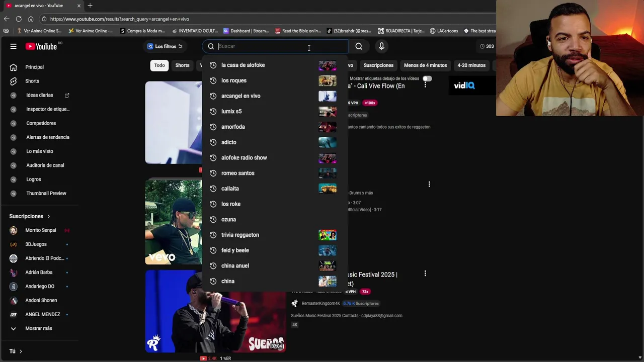This screenshot has width=644, height=362.
Task: Open Ideas diarias vidIQ sidebar item
Action: 39,95
